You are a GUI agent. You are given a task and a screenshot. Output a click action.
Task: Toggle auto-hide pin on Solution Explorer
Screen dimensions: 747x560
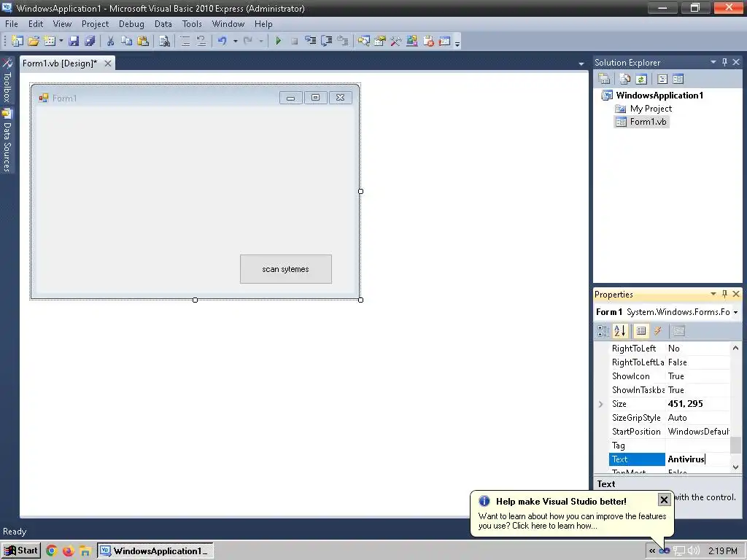pos(724,63)
